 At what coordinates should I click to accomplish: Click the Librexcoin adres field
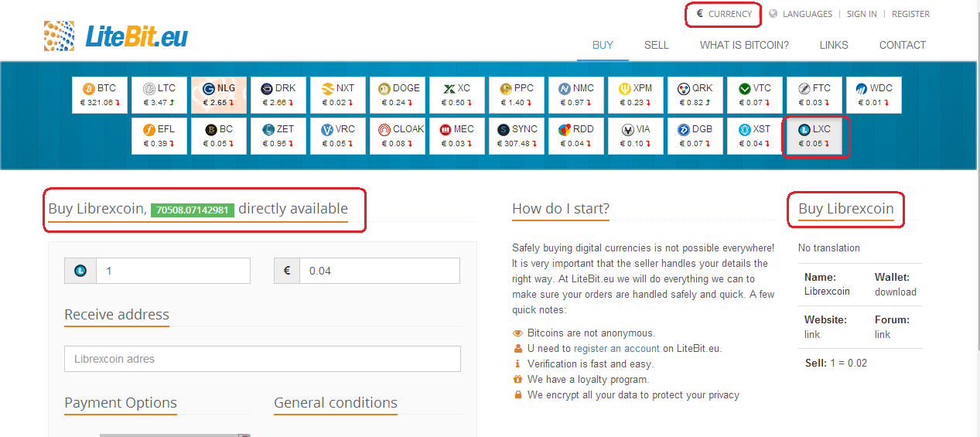[262, 359]
